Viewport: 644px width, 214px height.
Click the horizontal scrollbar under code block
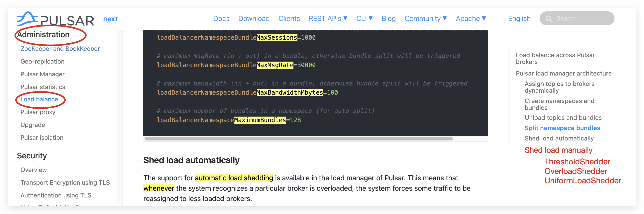coord(298,139)
